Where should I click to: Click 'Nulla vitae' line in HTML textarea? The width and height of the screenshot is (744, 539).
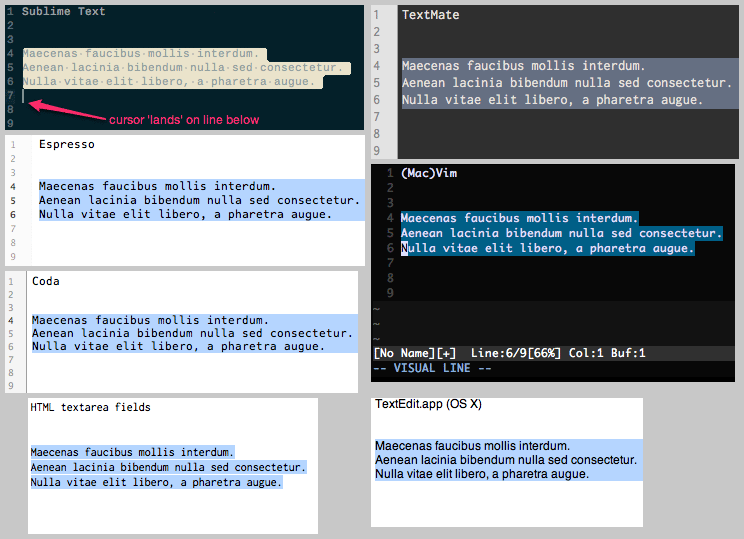[156, 483]
